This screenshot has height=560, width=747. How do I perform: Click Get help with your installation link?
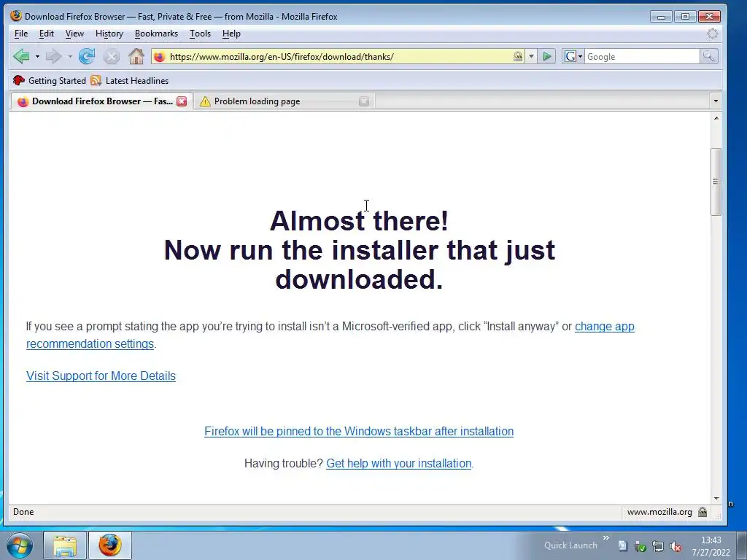[399, 463]
